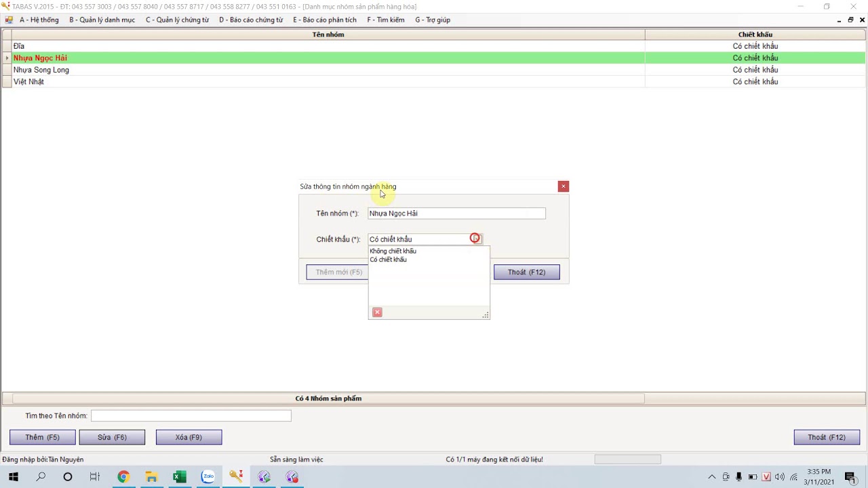Screen dimensions: 868x488
Task: Switch to Zalo from the taskbar
Action: click(208, 477)
